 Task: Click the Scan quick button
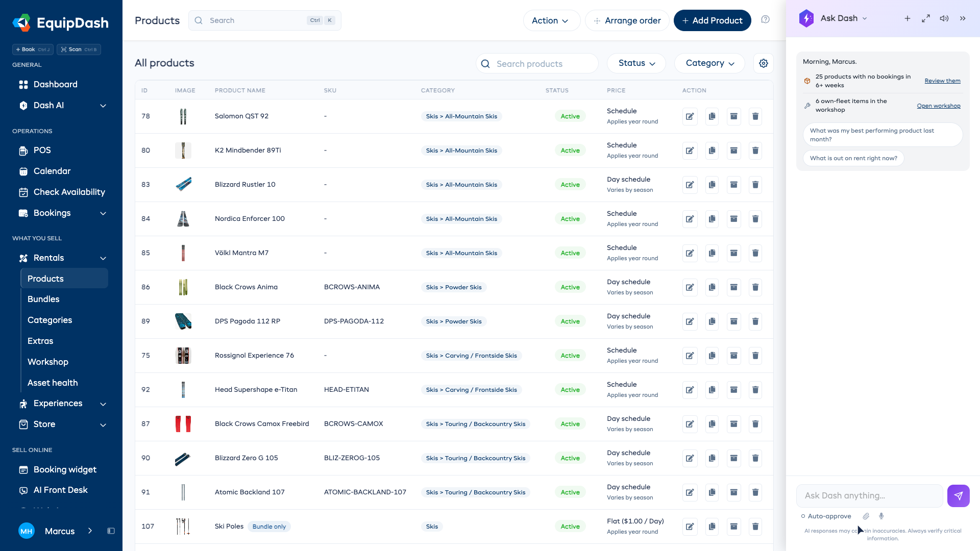(79, 49)
